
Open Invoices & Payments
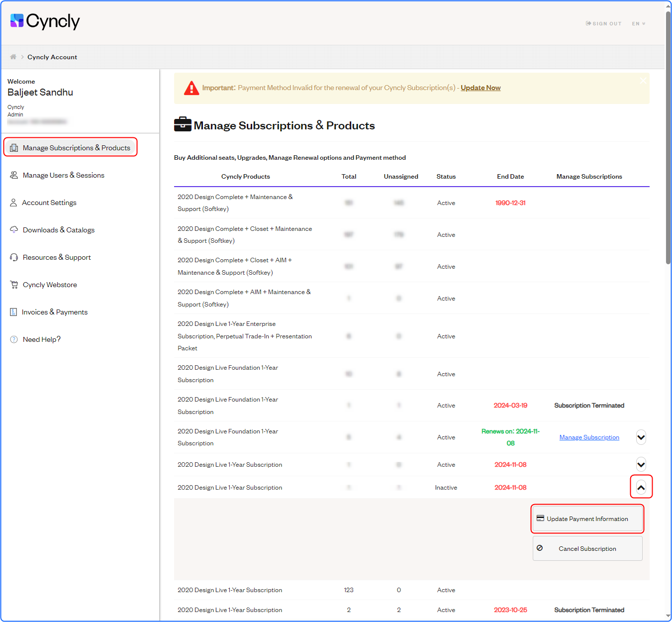click(49, 312)
